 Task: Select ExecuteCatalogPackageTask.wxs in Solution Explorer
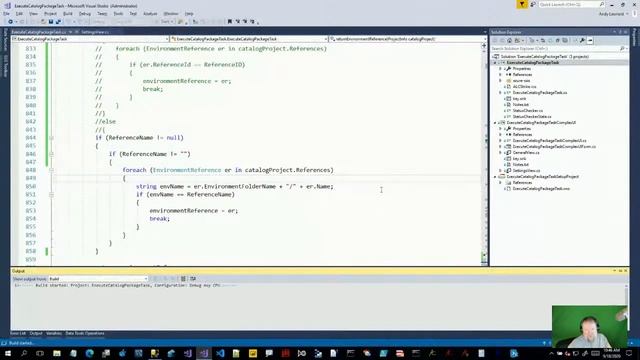tap(541, 189)
